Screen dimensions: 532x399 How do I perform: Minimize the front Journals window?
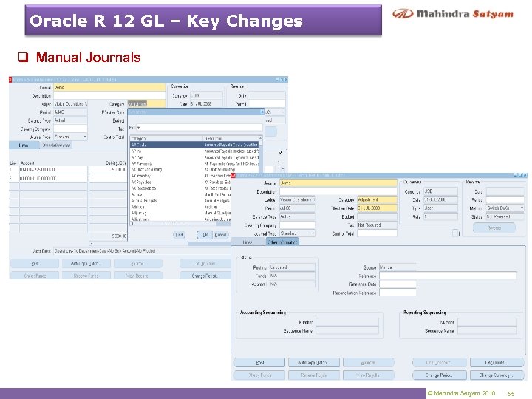click(516, 175)
